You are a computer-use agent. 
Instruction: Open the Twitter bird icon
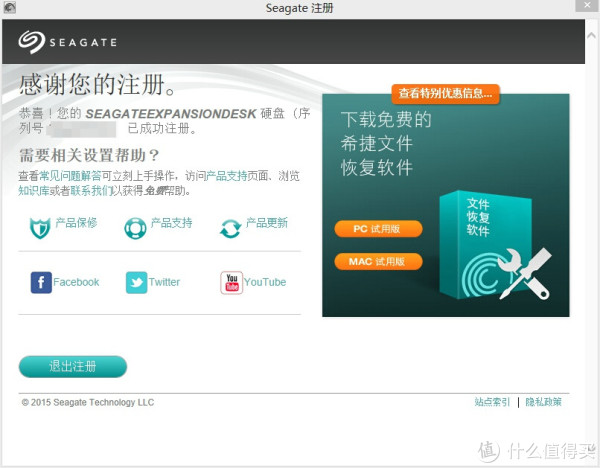click(136, 282)
